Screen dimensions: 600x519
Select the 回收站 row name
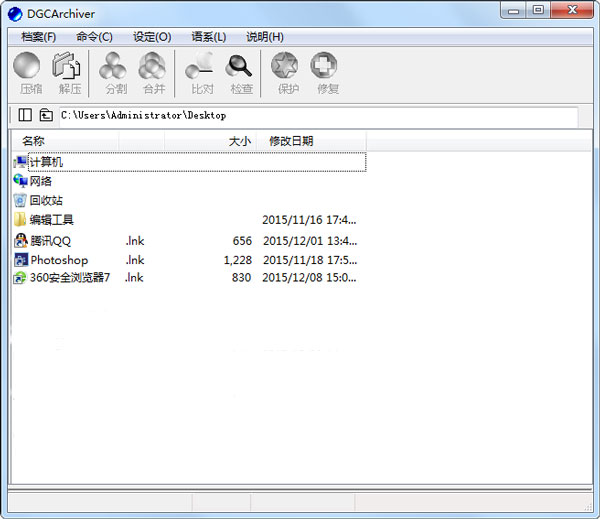tap(46, 200)
